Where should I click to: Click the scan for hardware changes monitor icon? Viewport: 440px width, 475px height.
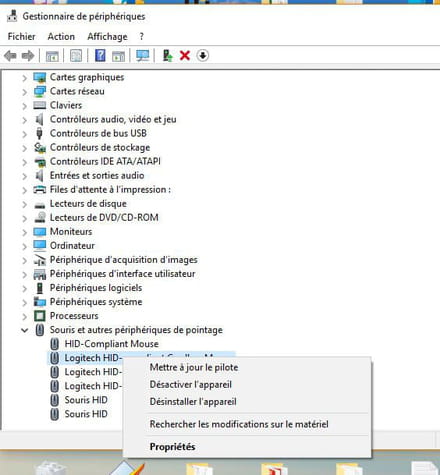click(143, 55)
